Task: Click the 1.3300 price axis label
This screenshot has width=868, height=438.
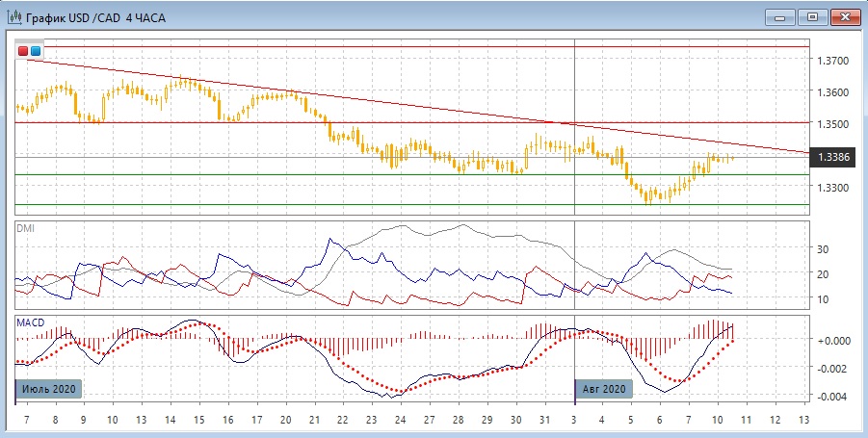Action: coord(833,188)
